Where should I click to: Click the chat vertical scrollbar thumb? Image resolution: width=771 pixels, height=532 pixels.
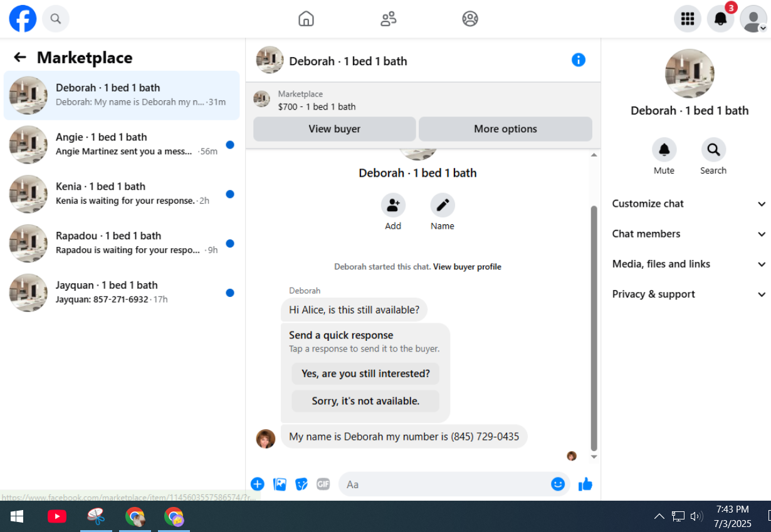[x=594, y=328]
